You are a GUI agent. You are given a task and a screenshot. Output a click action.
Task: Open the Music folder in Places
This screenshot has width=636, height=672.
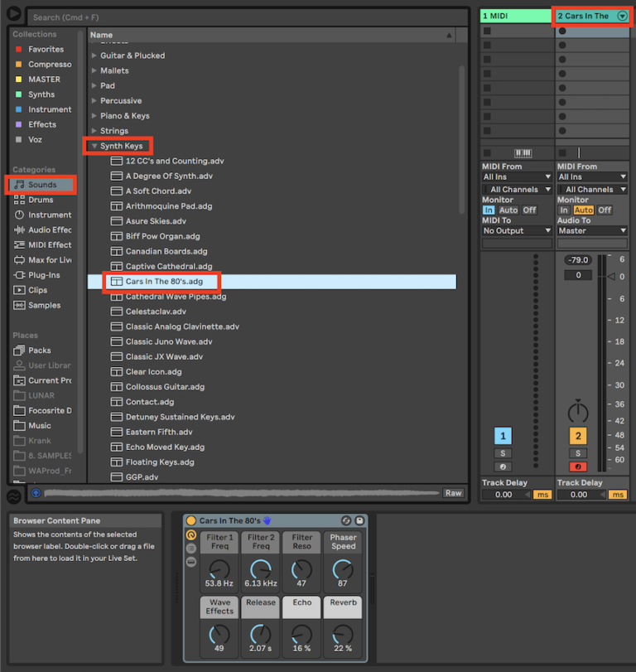tap(32, 426)
